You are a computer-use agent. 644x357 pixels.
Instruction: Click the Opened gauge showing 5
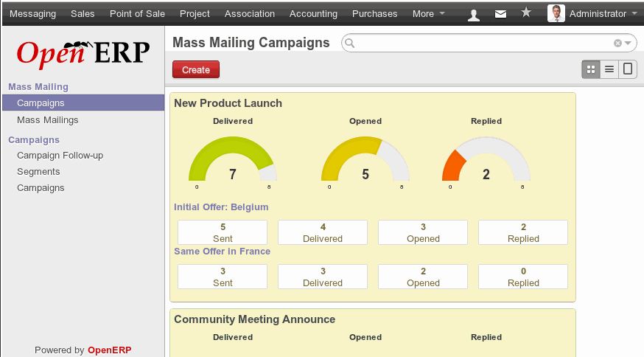coord(365,162)
